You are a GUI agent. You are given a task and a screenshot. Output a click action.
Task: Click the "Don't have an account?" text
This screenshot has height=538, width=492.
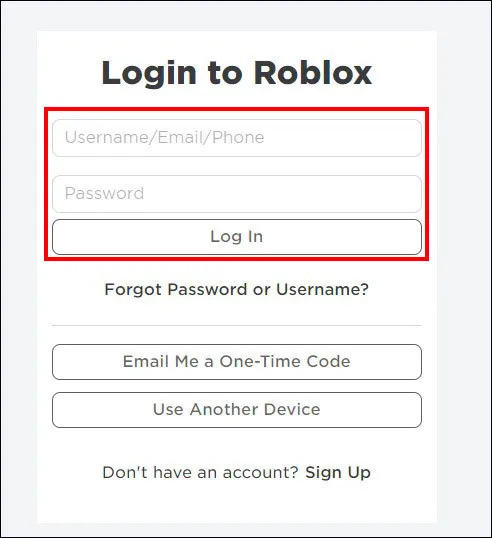pos(200,472)
